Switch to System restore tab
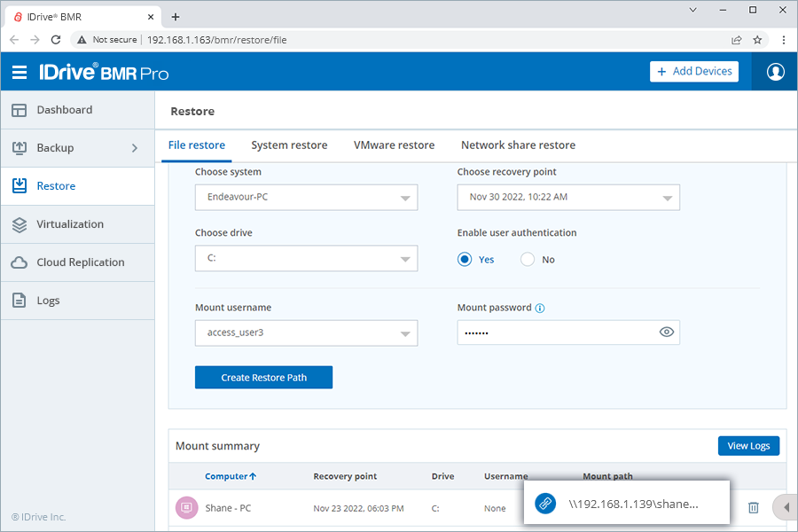Screen dimensions: 798x532 tap(289, 145)
